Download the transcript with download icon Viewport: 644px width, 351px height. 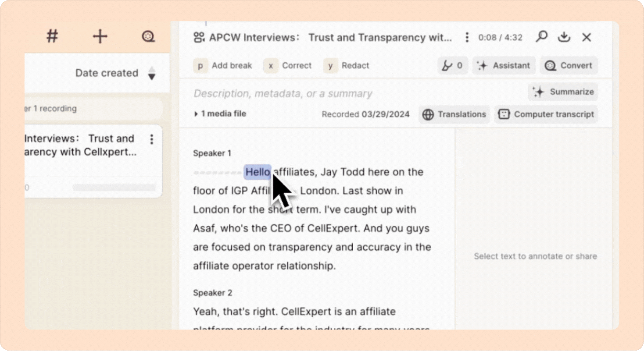tap(564, 37)
